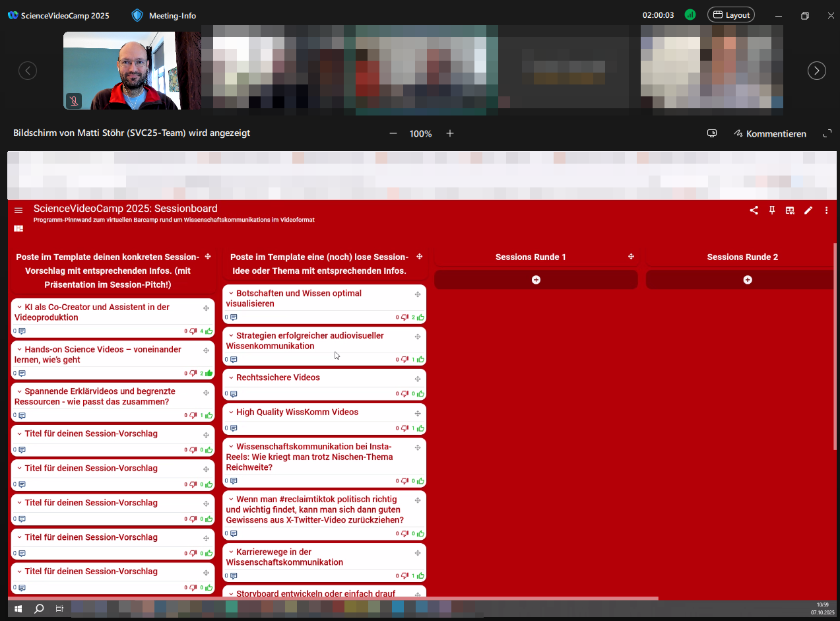This screenshot has width=840, height=621.
Task: Zoom out the shared screen with minus
Action: [393, 133]
